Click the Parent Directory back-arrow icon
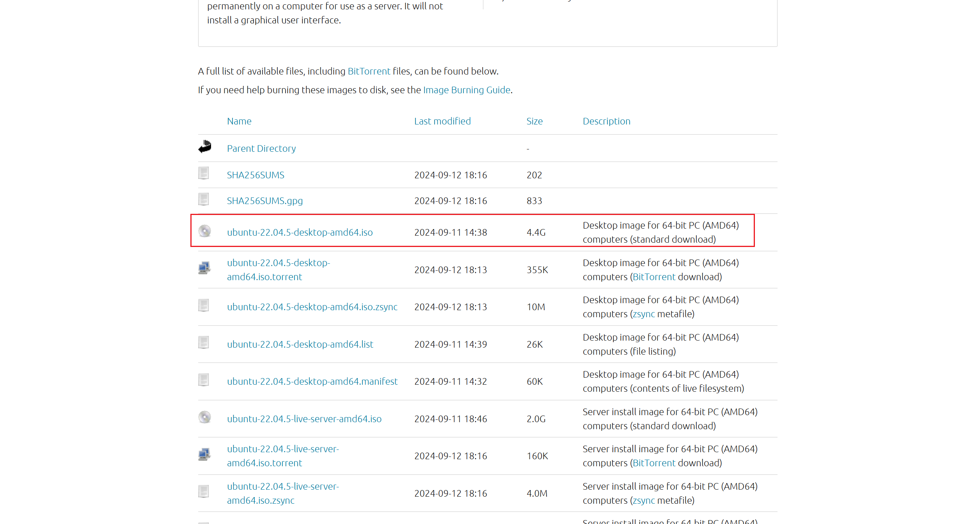980x524 pixels. 204,147
